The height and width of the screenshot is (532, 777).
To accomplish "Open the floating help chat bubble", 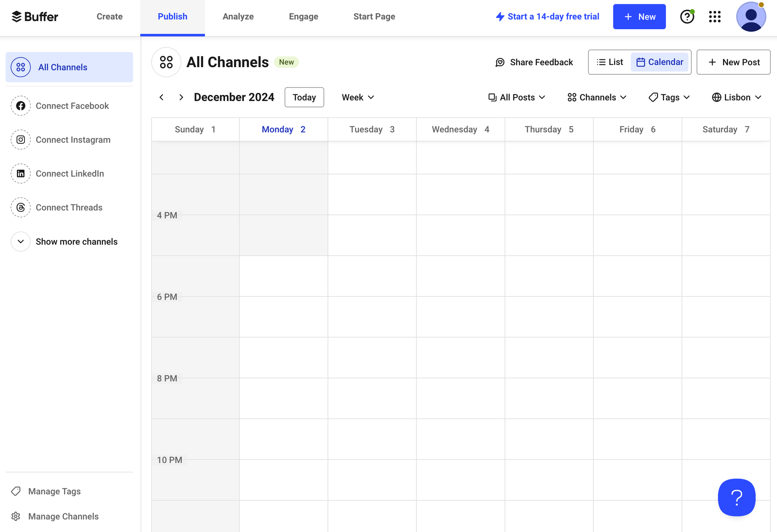I will coord(737,497).
